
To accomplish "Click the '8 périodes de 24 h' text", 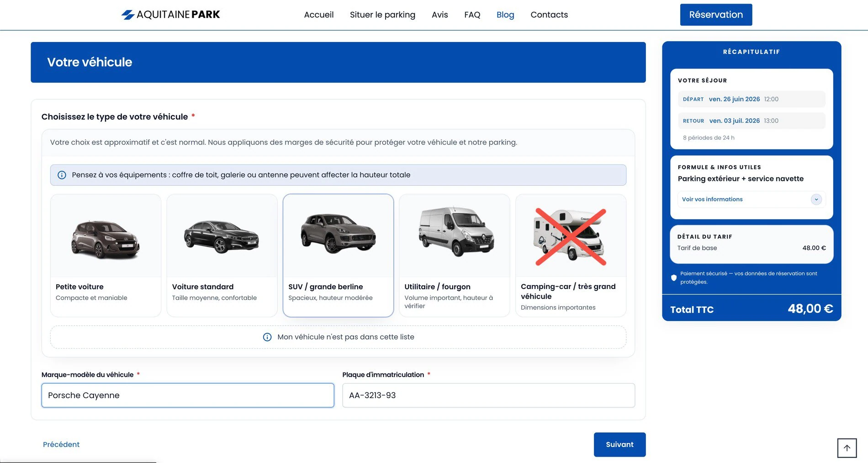I will pos(709,138).
